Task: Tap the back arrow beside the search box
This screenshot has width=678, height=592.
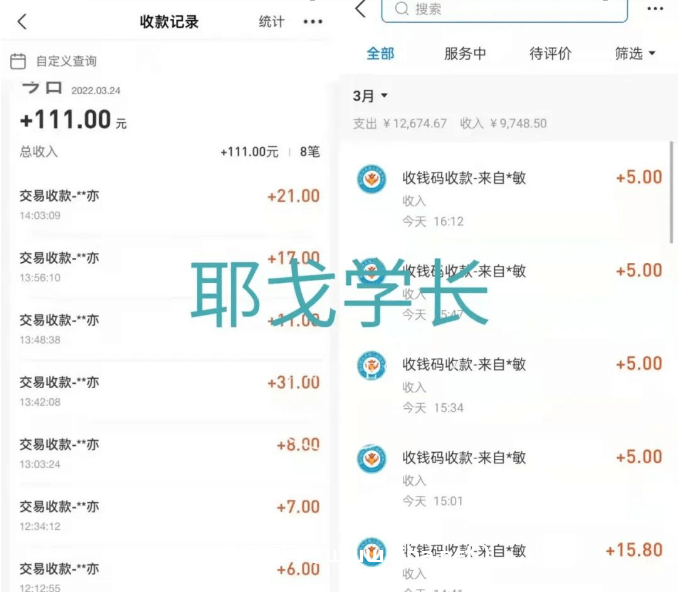Action: pos(361,9)
